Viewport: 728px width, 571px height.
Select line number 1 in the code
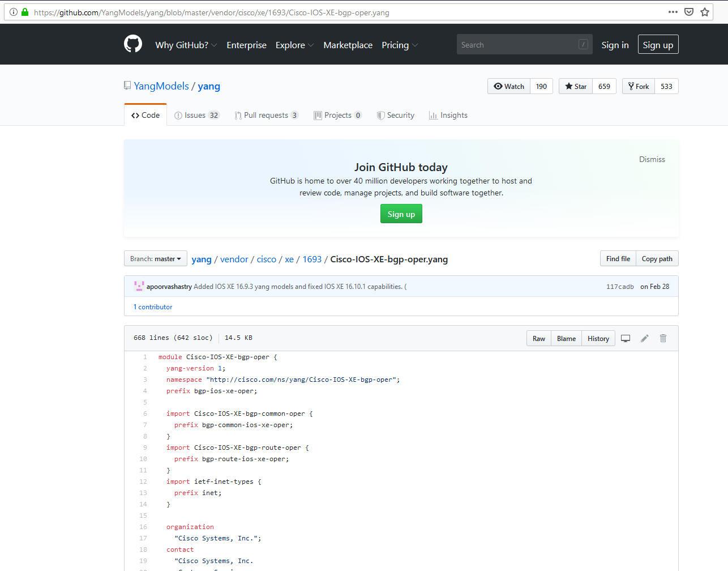145,357
